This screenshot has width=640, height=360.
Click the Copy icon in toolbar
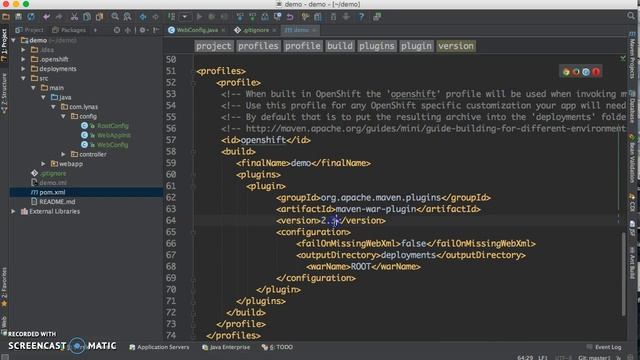pos(87,17)
